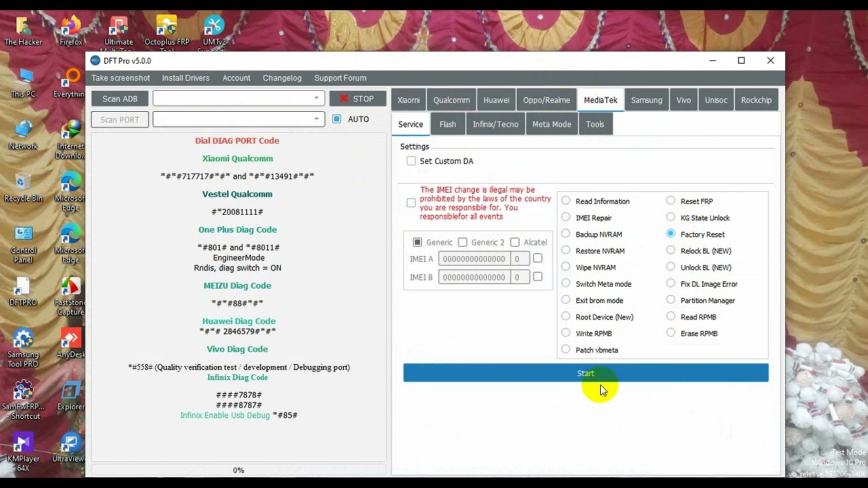Open the Control Panel desktop icon
The image size is (868, 488).
[x=23, y=243]
